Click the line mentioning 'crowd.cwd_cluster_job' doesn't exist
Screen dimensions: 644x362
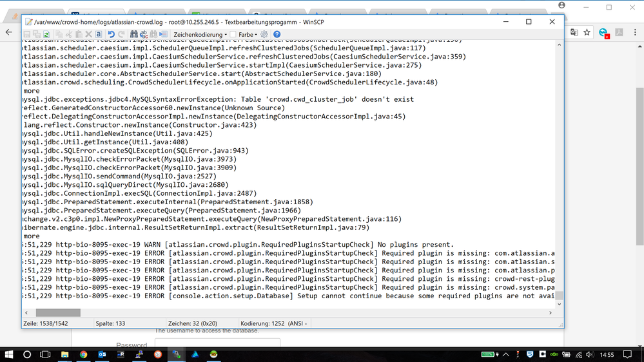click(219, 99)
